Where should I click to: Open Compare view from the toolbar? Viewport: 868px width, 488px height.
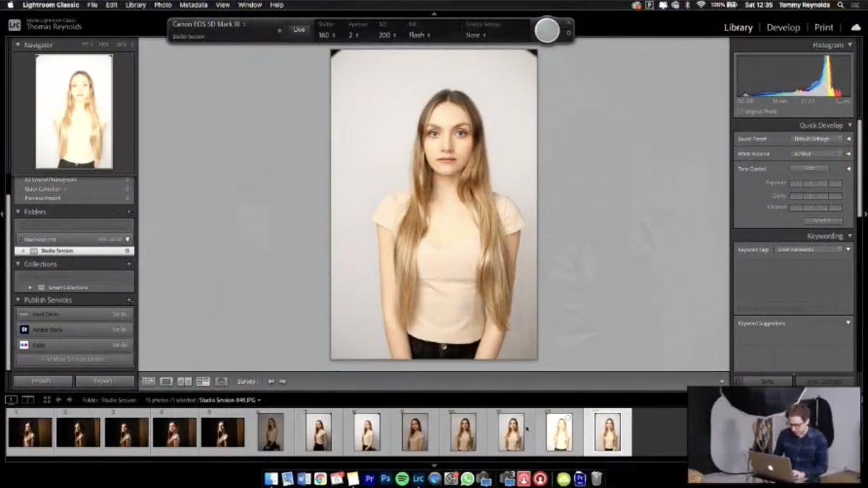click(185, 381)
